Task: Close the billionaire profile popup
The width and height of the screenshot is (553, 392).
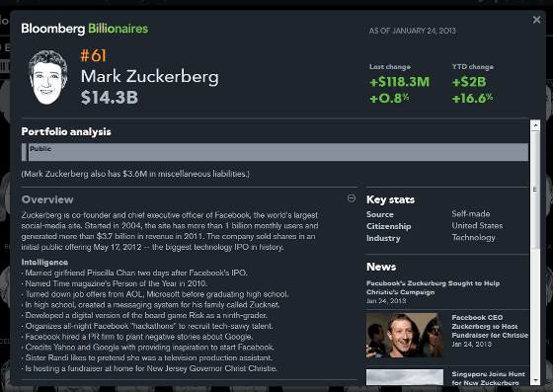Action: point(536,20)
